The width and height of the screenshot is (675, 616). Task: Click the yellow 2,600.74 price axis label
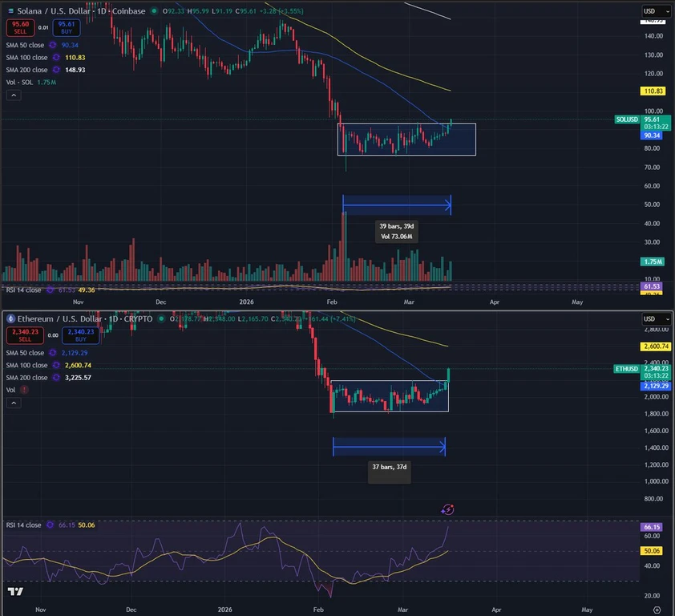[x=656, y=346]
